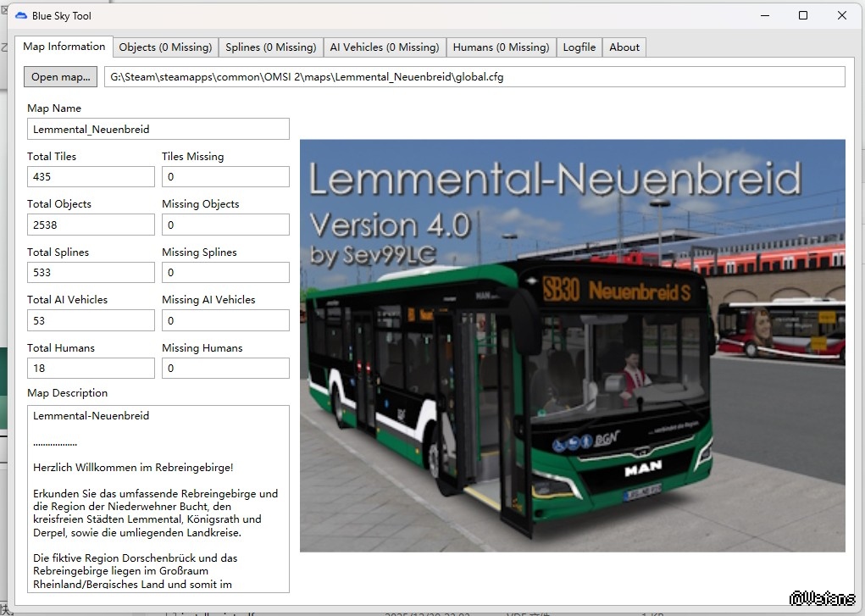Click the Missing Splines value field
Screen dimensions: 865x616
[225, 272]
